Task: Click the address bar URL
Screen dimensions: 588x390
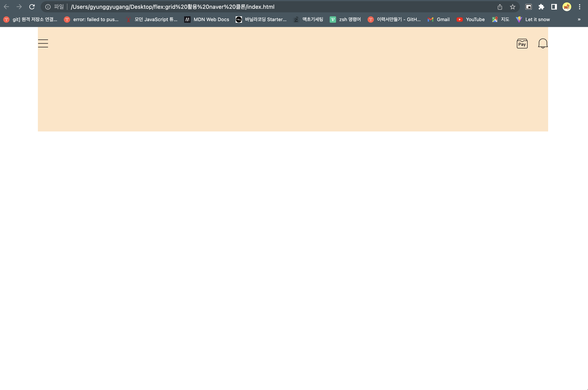Action: click(x=173, y=7)
